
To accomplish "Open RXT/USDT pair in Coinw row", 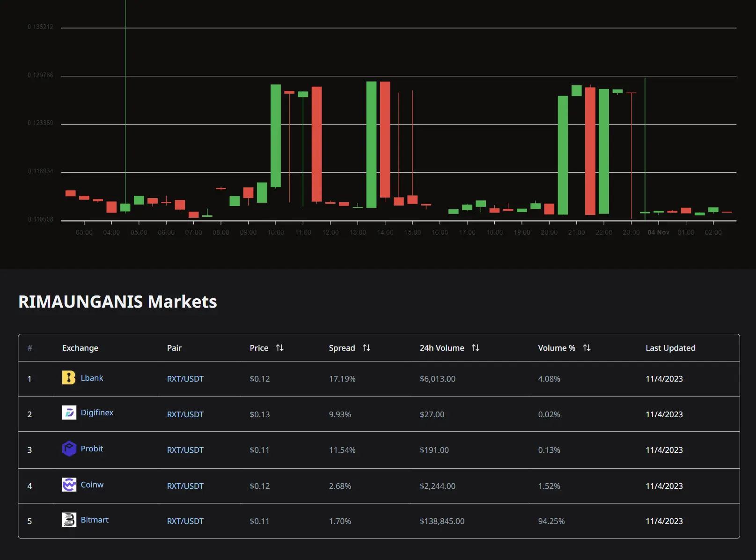I will pos(185,486).
